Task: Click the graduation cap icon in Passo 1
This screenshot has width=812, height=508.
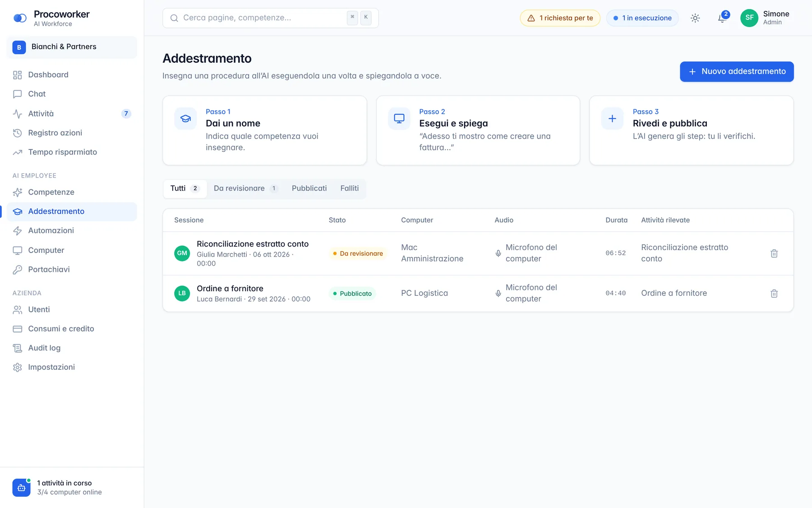Action: tap(185, 119)
